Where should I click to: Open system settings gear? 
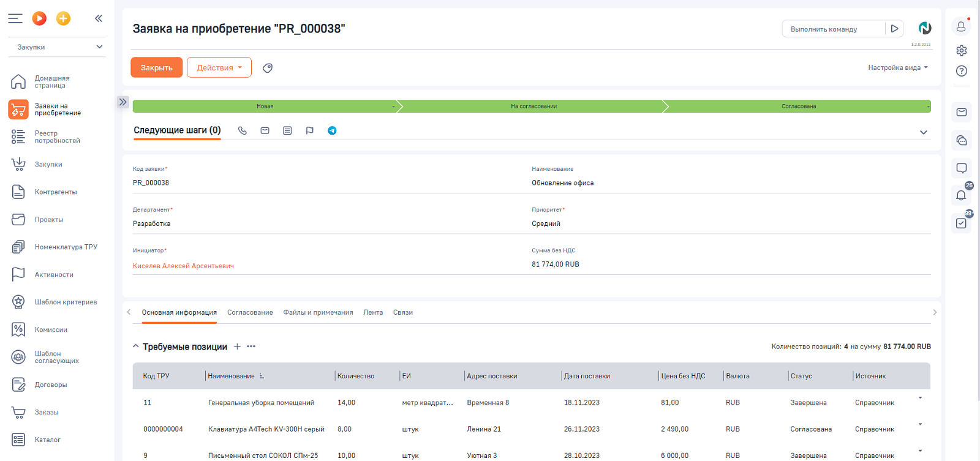tap(962, 50)
